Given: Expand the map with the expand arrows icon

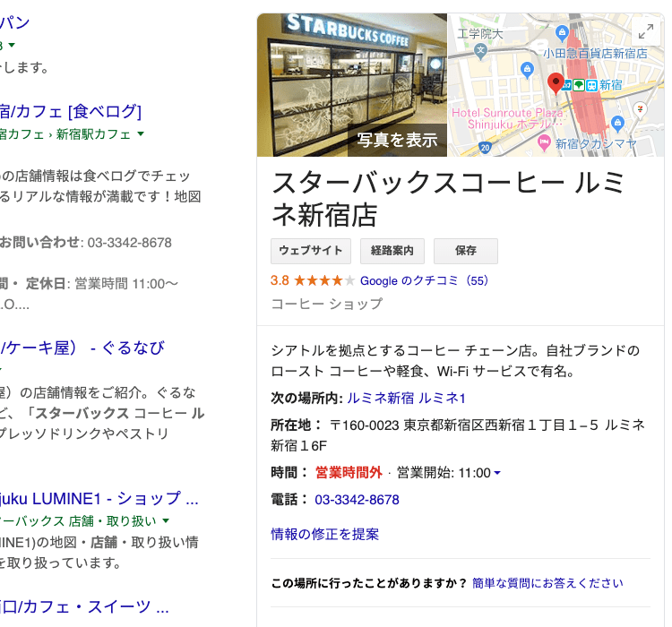Looking at the screenshot, I should tap(646, 31).
